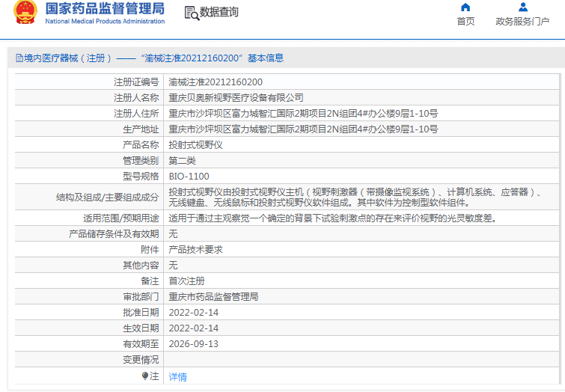Open 详情 link in the 注 row
This screenshot has height=392, width=565.
click(x=177, y=377)
